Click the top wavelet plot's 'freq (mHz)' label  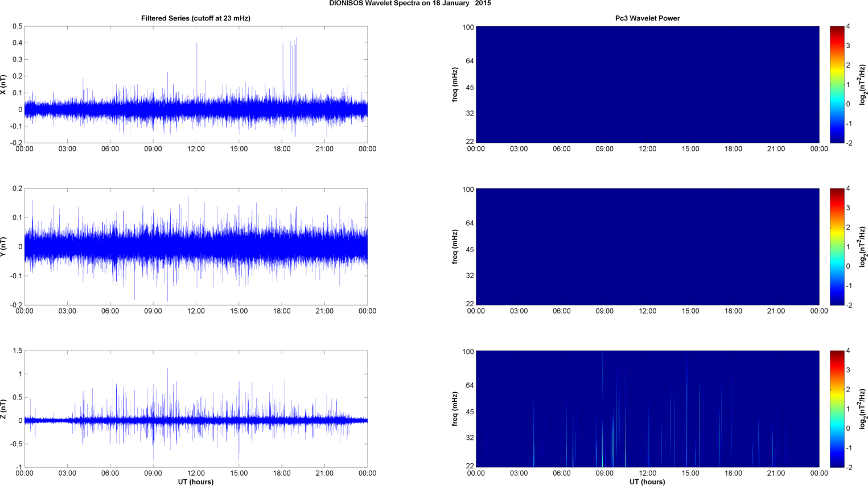click(x=455, y=85)
